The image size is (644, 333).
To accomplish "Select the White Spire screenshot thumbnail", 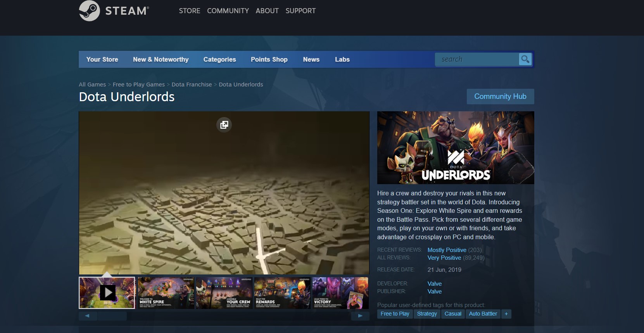I will pyautogui.click(x=166, y=293).
